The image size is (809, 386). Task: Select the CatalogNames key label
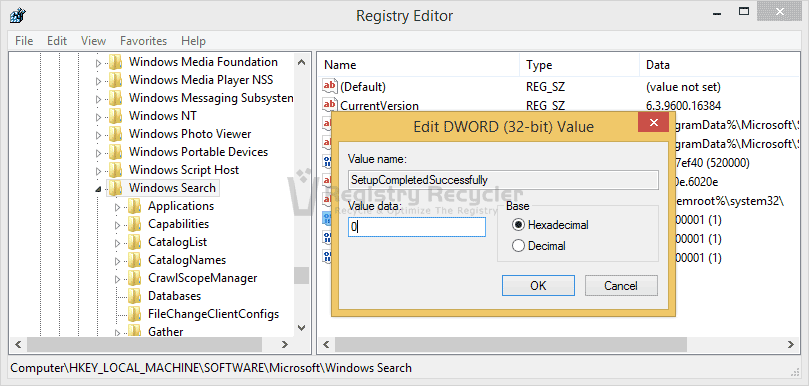tap(187, 260)
